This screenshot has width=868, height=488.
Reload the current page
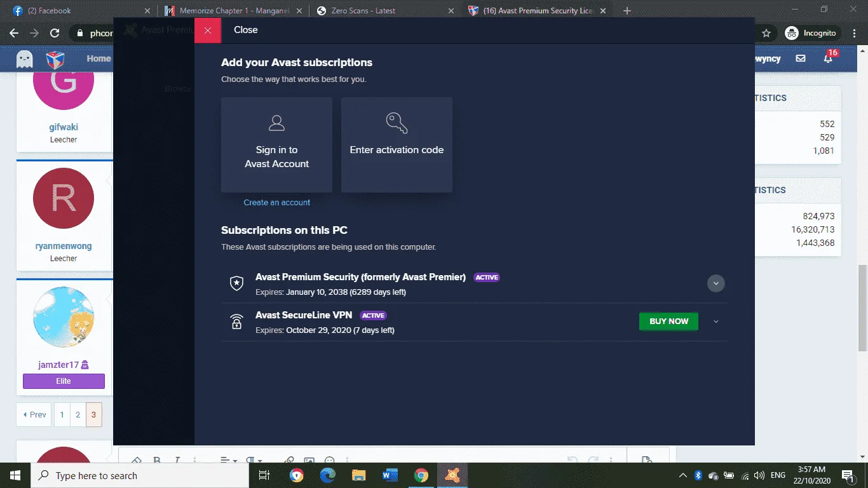[x=55, y=33]
